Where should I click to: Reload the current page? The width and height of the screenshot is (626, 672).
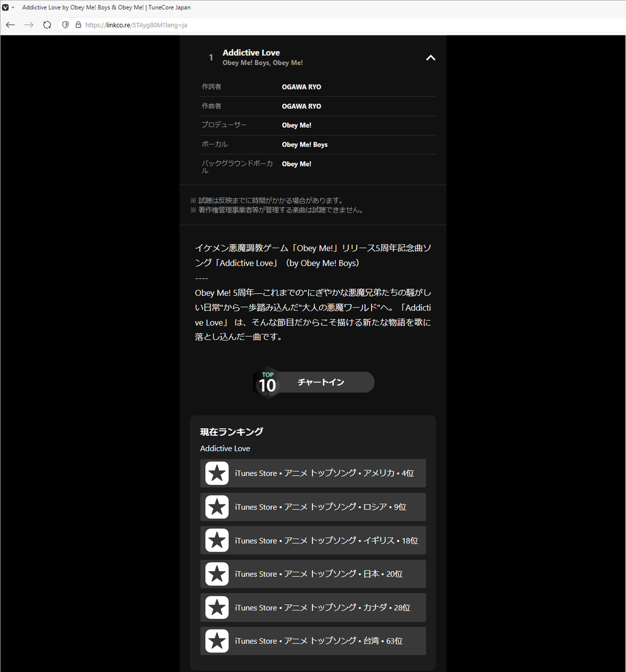47,25
